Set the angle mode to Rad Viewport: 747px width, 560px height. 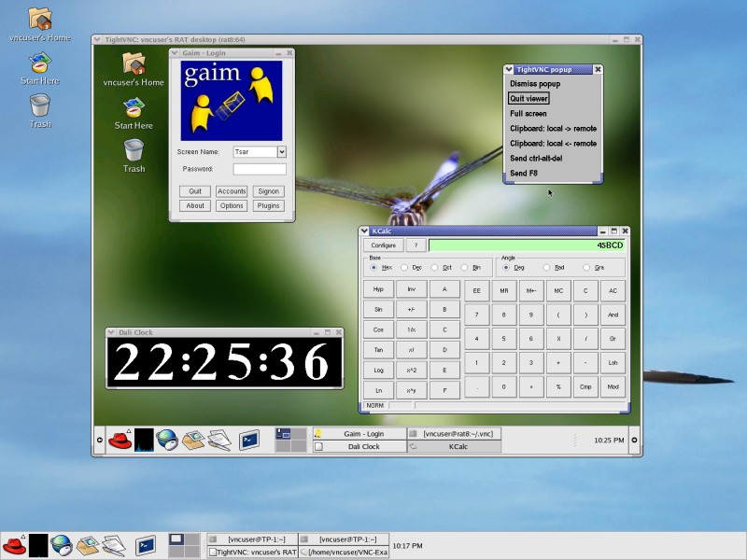coord(547,268)
